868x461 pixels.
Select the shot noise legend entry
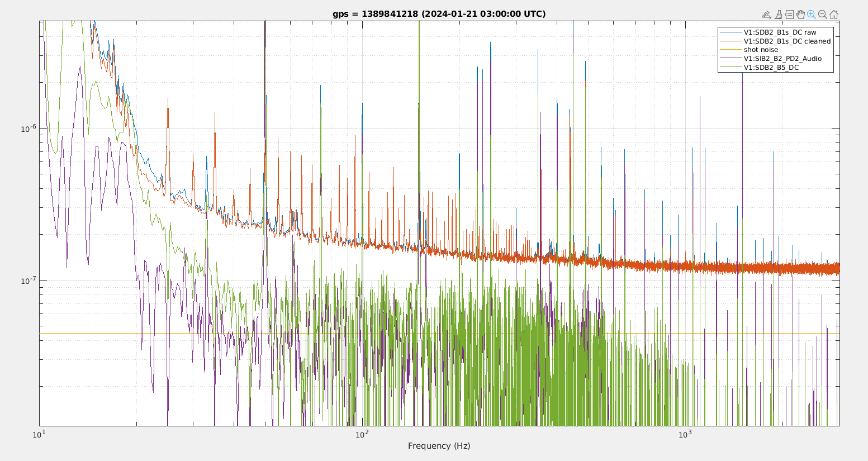coord(761,50)
